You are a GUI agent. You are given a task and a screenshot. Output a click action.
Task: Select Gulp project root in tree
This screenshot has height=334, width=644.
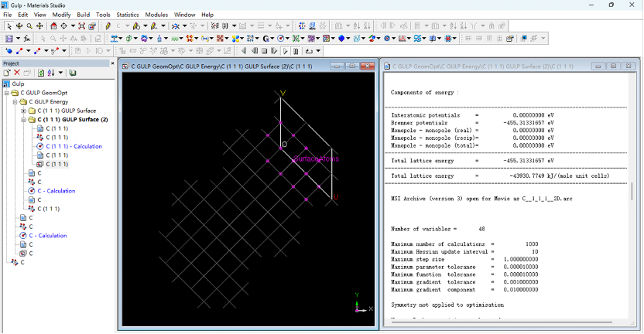tap(18, 83)
